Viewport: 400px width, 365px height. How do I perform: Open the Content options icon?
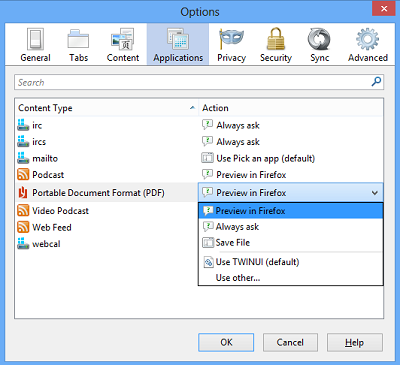tap(123, 39)
